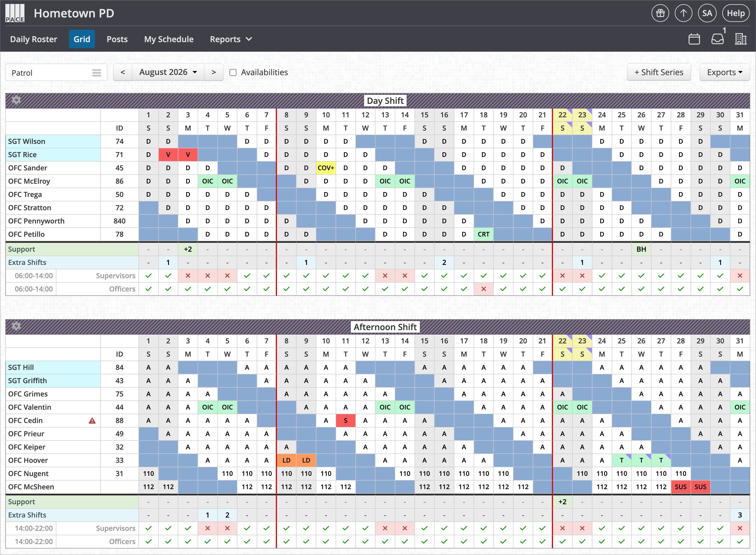Click the red V cell for SGT Rice on day 2
The height and width of the screenshot is (555, 756).
[x=168, y=155]
